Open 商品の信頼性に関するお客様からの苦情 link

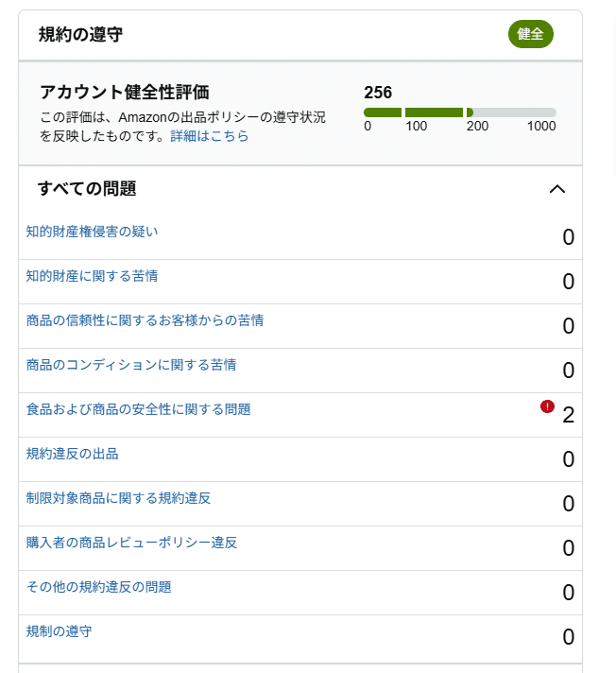coord(145,320)
